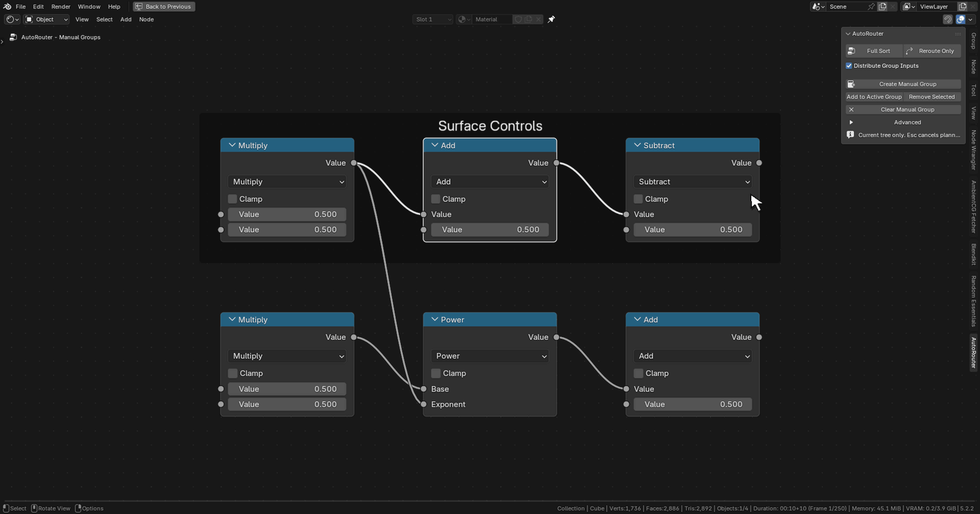Image resolution: width=980 pixels, height=514 pixels.
Task: Click the Power node's Exponent input socket
Action: 423,405
